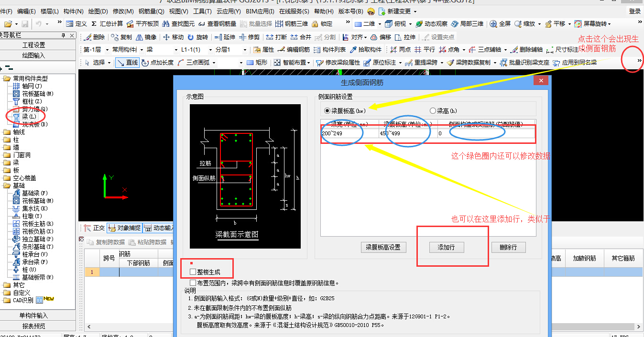The image size is (644, 337).
Task: Select the 移动 move tool
Action: (173, 37)
